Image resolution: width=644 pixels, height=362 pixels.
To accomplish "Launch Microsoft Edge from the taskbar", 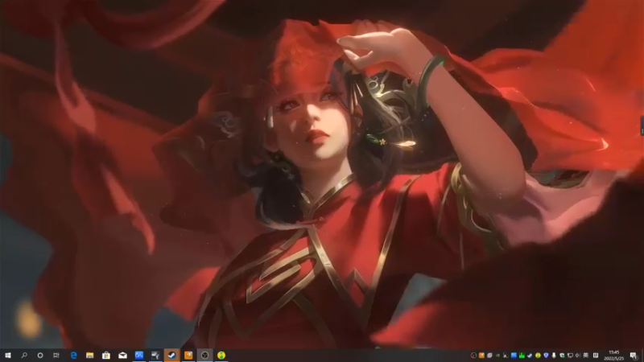I will pos(73,356).
